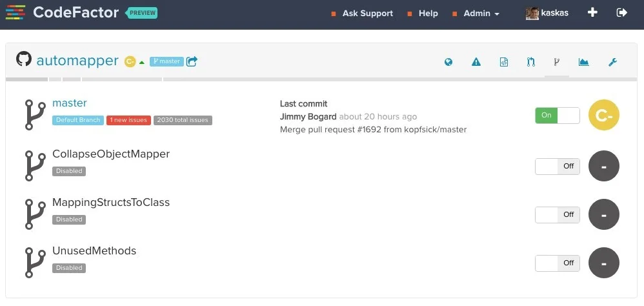
Task: Click the grade circle for MappingStructsToClass
Action: (604, 214)
